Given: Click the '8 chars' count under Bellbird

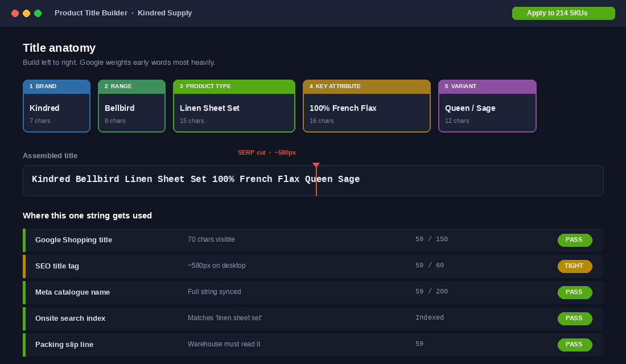Looking at the screenshot, I should [x=115, y=121].
